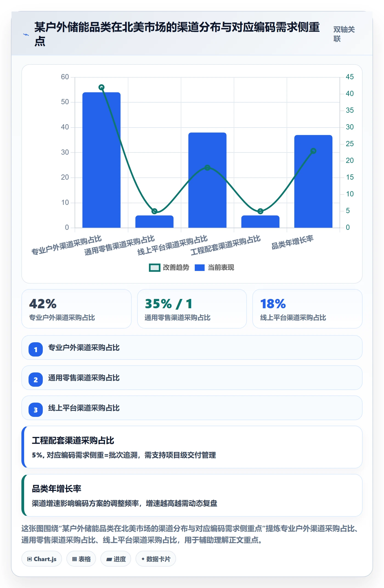Click the 进度 tag chip
This screenshot has height=588, width=384.
coord(116,559)
